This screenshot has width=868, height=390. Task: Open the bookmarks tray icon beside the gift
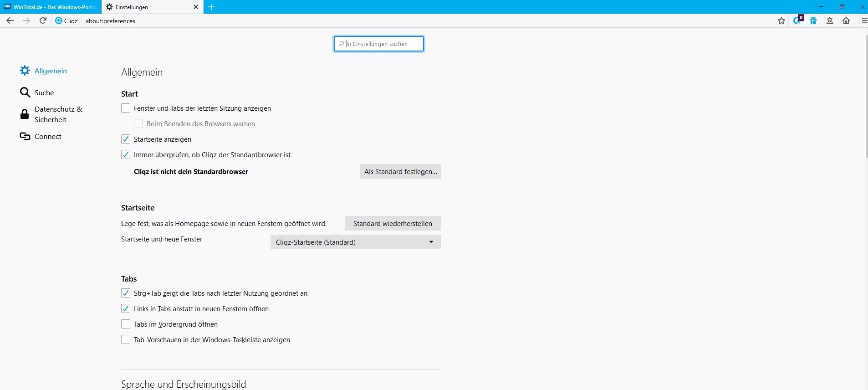pyautogui.click(x=830, y=21)
